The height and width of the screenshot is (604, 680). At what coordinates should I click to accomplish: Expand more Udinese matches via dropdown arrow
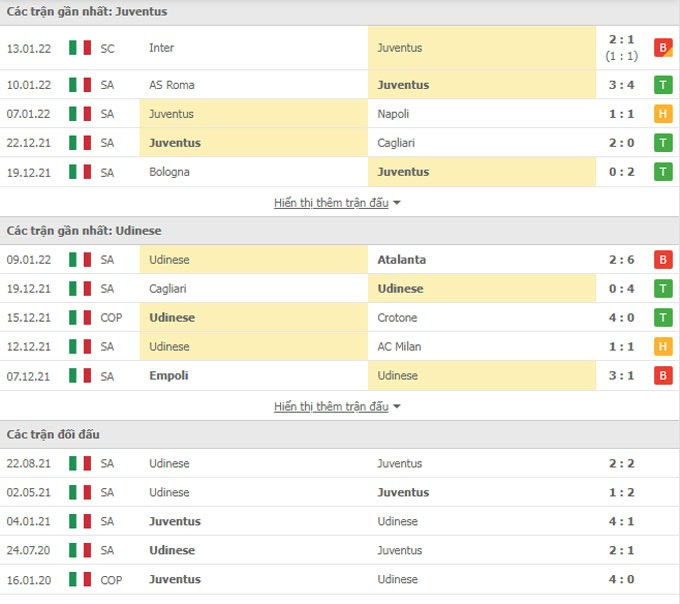(x=397, y=407)
